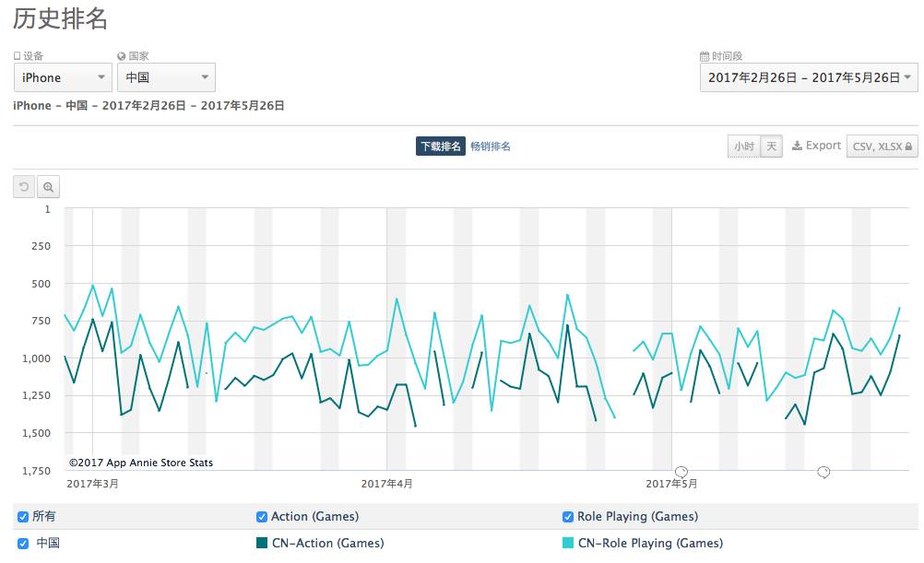Toggle the Role Playing (Games) checkbox
This screenshot has width=924, height=563.
point(568,517)
